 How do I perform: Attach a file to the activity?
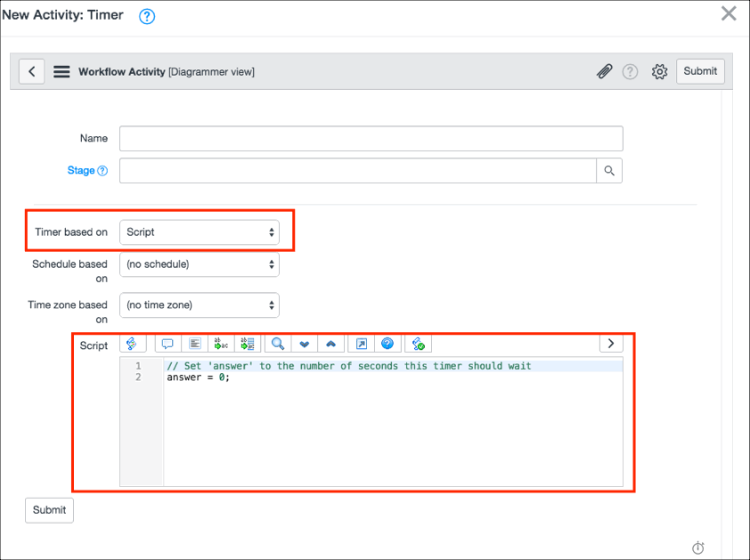click(x=605, y=71)
